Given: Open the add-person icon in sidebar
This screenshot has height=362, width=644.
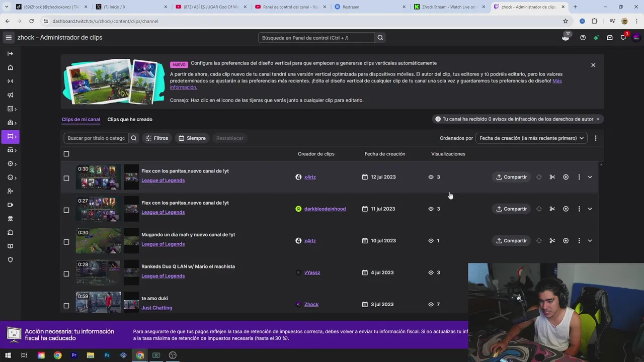Looking at the screenshot, I should pos(10,191).
